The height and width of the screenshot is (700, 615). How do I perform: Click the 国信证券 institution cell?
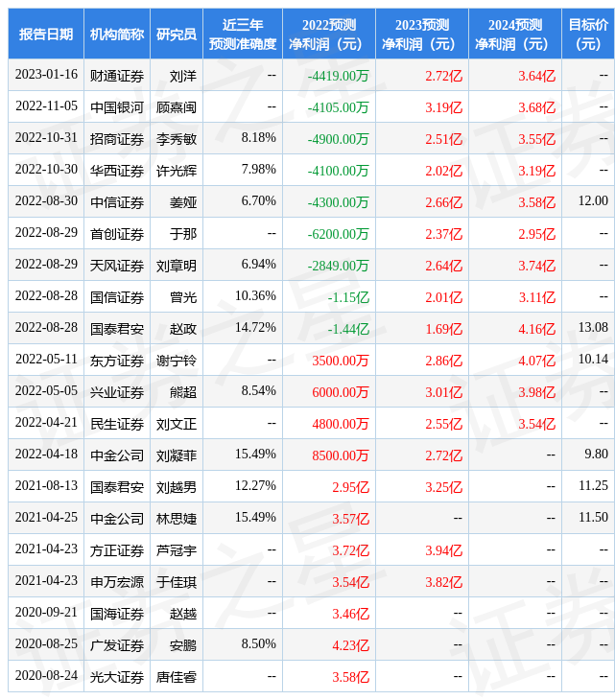pyautogui.click(x=117, y=297)
